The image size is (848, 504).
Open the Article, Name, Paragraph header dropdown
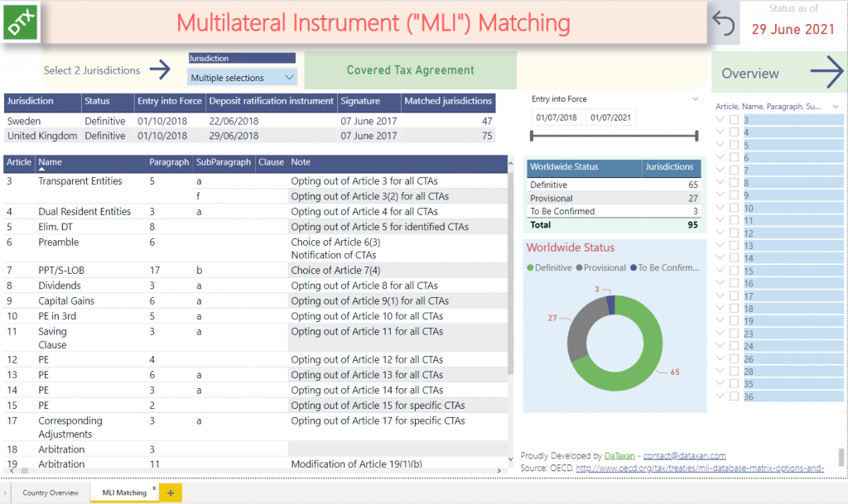click(x=836, y=106)
